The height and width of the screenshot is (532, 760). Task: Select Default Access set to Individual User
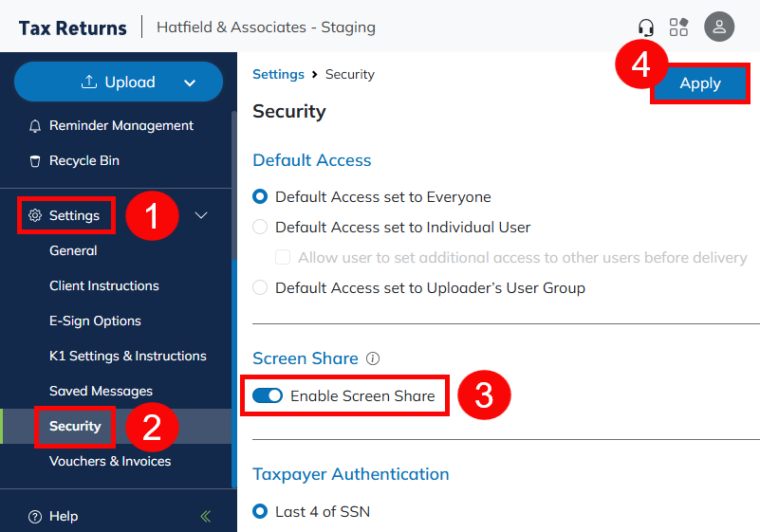pyautogui.click(x=260, y=228)
